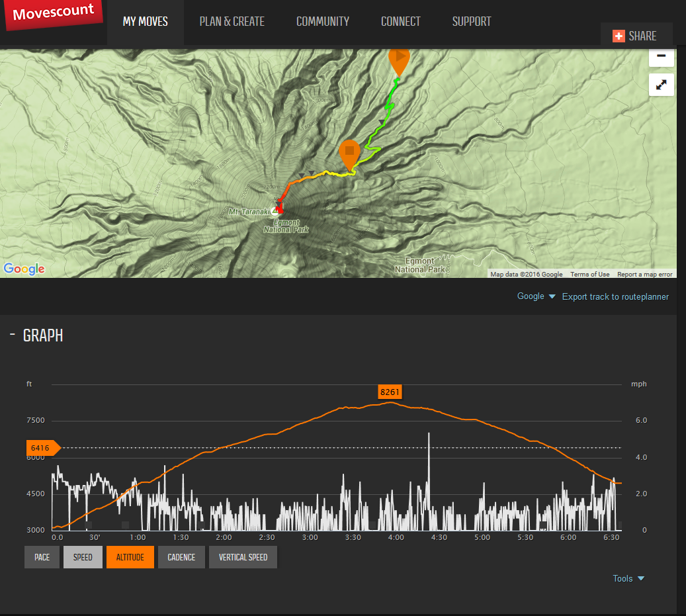Toggle the Altitude graph series
The width and height of the screenshot is (686, 616).
(130, 557)
